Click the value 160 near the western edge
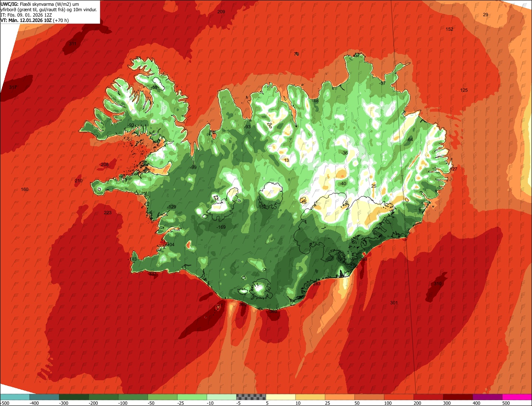The image size is (532, 406). click(x=25, y=189)
